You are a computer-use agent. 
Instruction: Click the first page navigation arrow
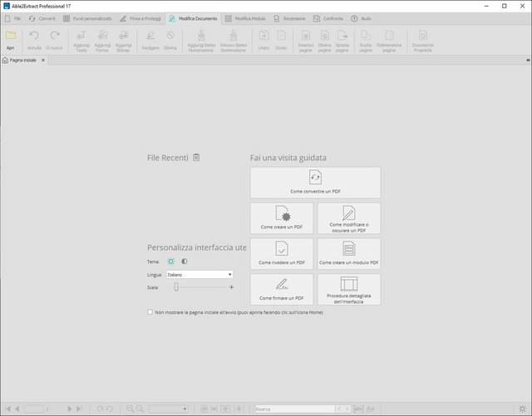coord(8,409)
